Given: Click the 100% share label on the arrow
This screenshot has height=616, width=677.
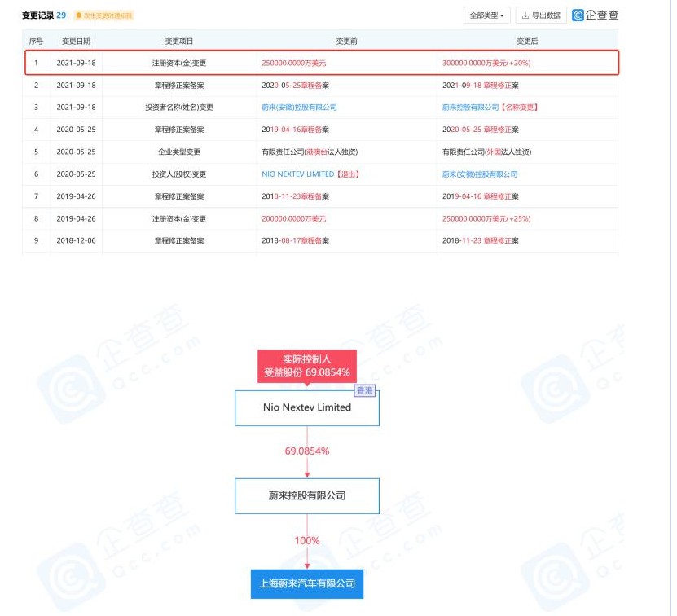Looking at the screenshot, I should [307, 541].
